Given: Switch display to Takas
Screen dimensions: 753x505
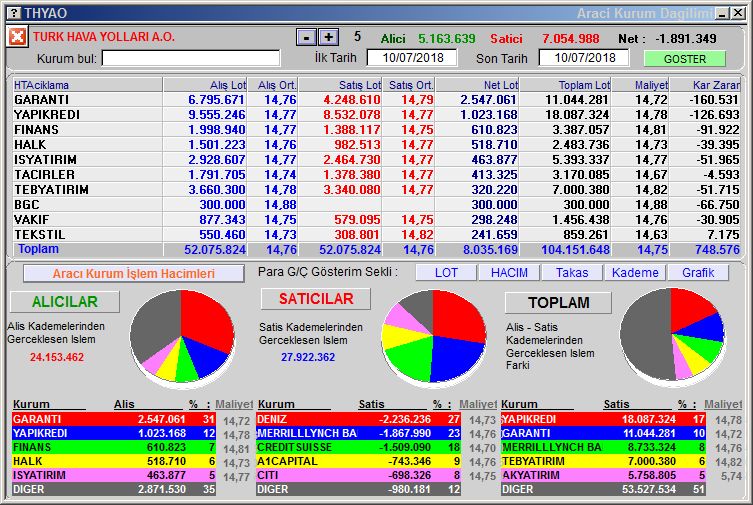Looking at the screenshot, I should tap(572, 273).
